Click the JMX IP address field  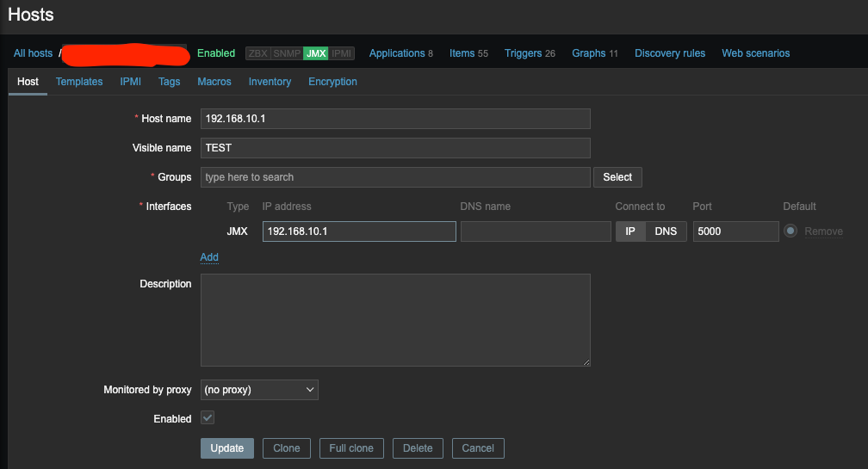click(x=359, y=231)
